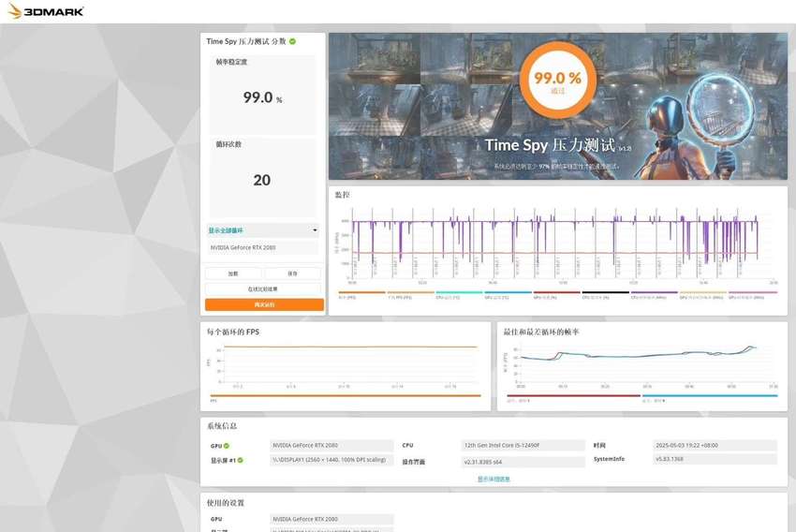The width and height of the screenshot is (796, 532).
Task: Click the SystemInfo version v5.83.1368
Action: point(715,459)
